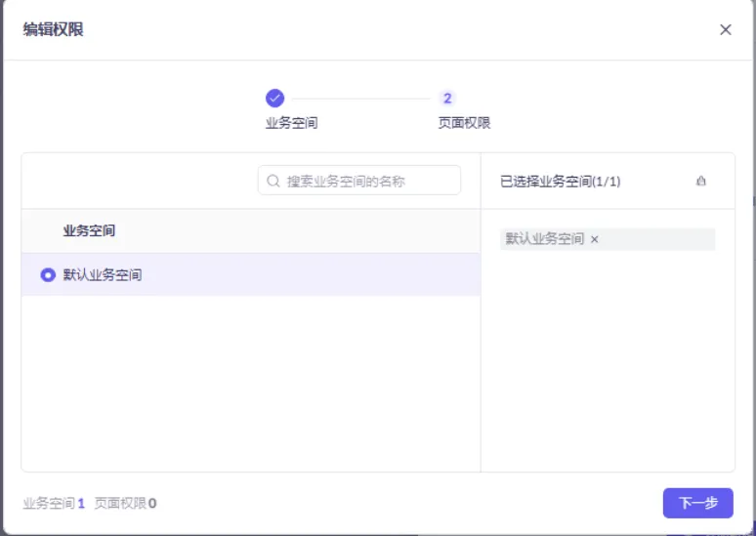Click the search magnifier icon

273,181
